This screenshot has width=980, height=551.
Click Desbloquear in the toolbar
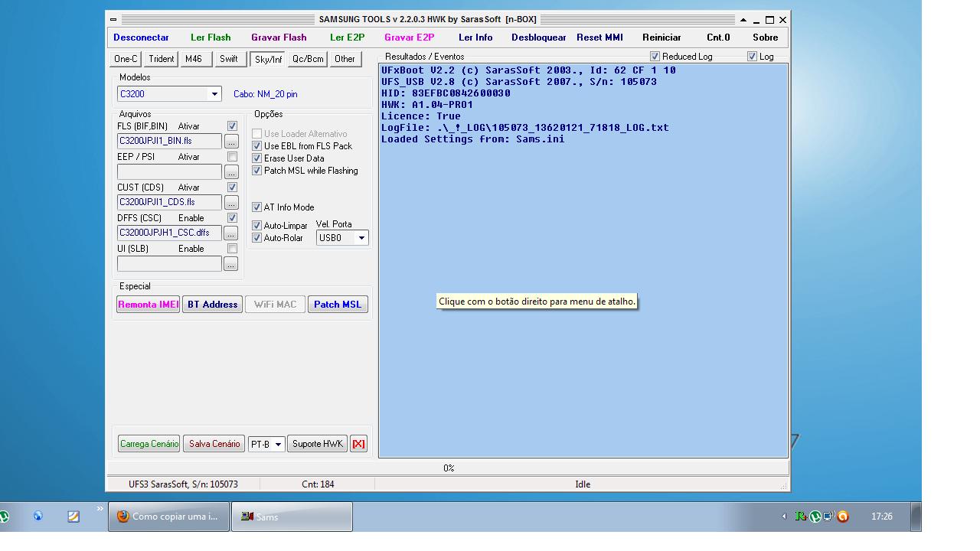click(x=539, y=37)
